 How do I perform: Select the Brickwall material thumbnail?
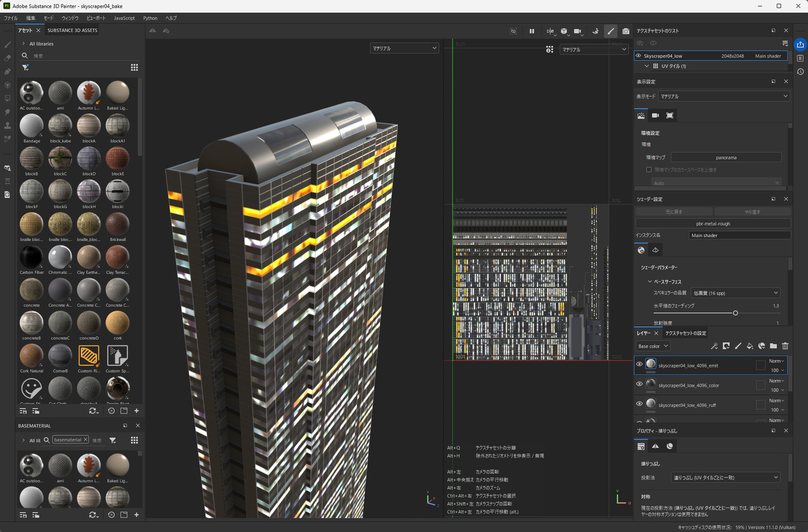117,224
